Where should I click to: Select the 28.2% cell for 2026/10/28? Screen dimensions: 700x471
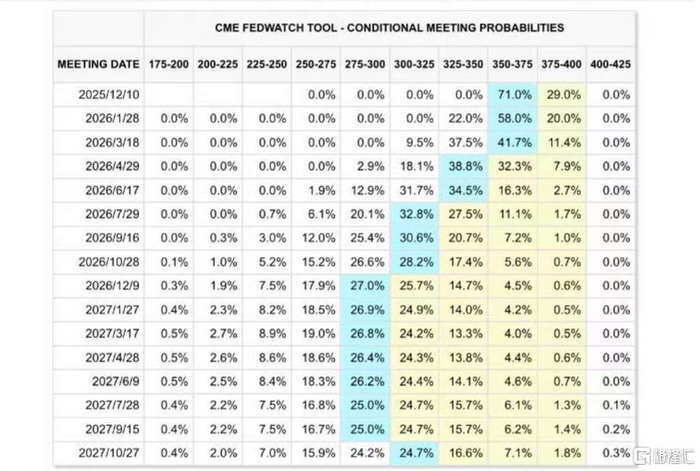pos(415,261)
